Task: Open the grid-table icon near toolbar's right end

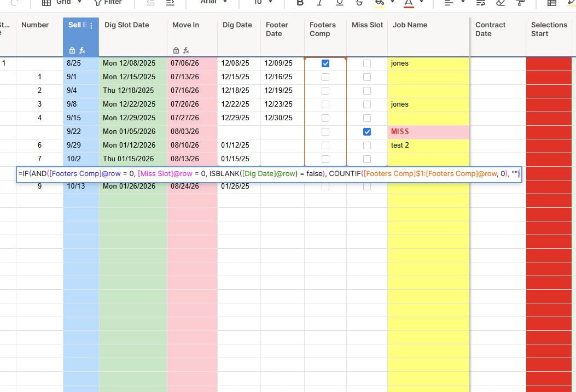Action: point(552,3)
